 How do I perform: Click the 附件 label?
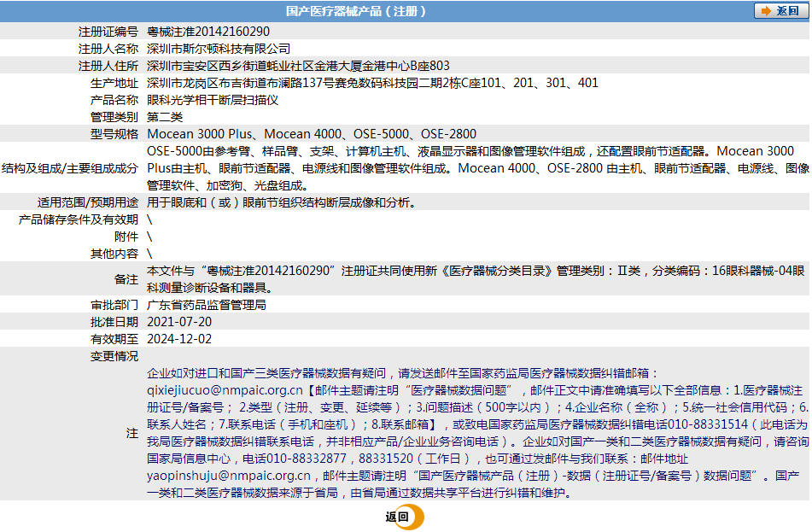tap(126, 237)
